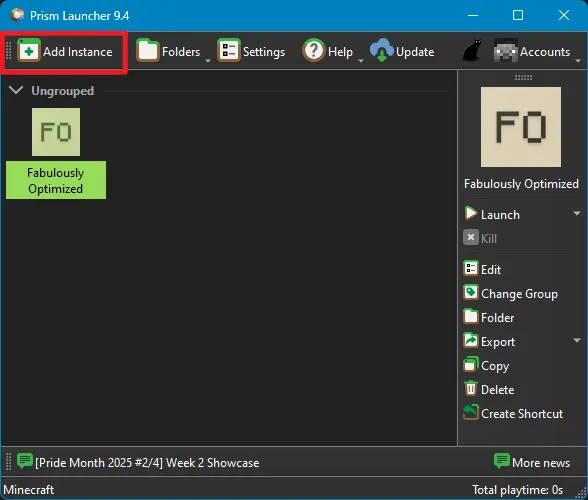Click the Add Instance toolbar button
Viewport: 588px width, 500px height.
click(65, 51)
